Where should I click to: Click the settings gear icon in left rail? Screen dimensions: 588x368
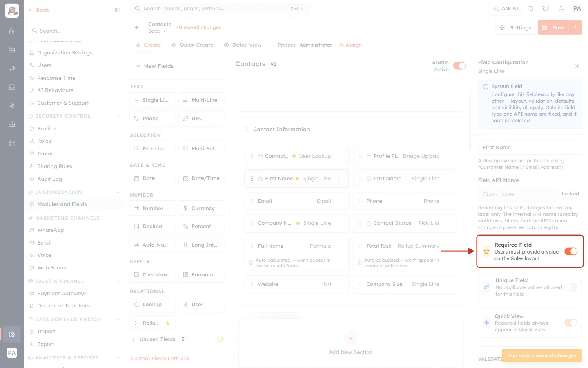point(12,334)
